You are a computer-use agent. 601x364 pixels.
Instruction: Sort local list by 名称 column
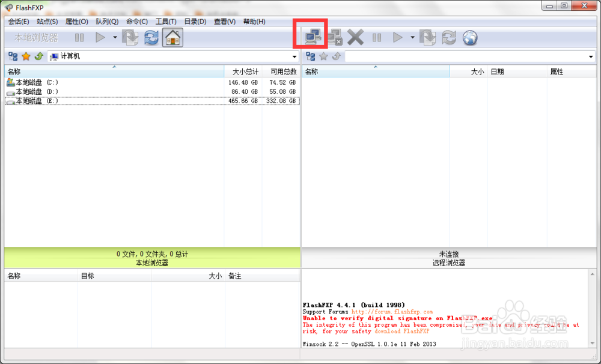114,71
